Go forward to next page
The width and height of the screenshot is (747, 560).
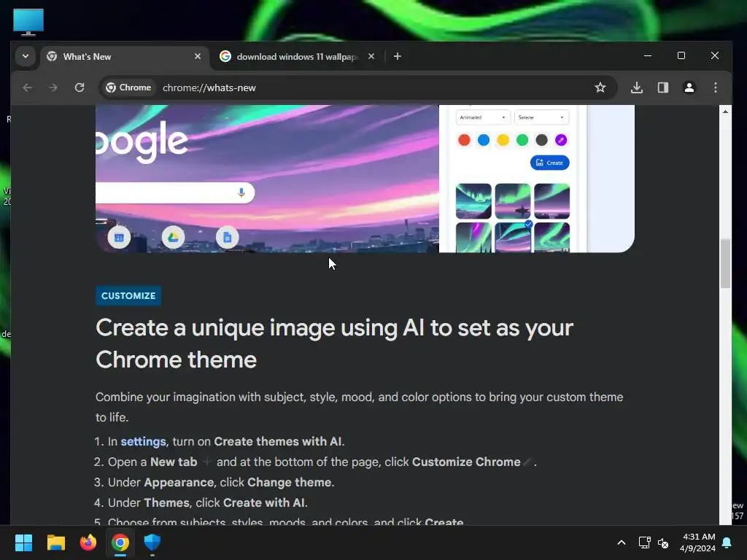click(x=53, y=87)
